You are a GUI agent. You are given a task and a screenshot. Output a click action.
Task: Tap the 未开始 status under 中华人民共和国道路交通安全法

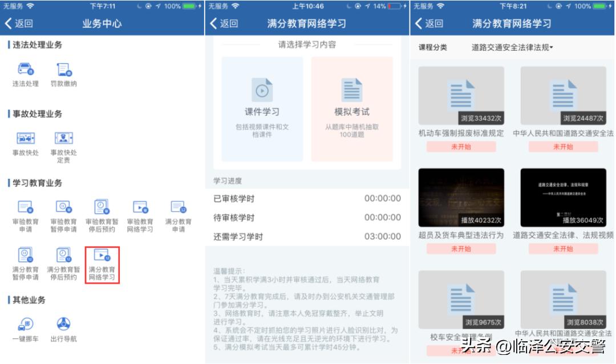pyautogui.click(x=564, y=147)
